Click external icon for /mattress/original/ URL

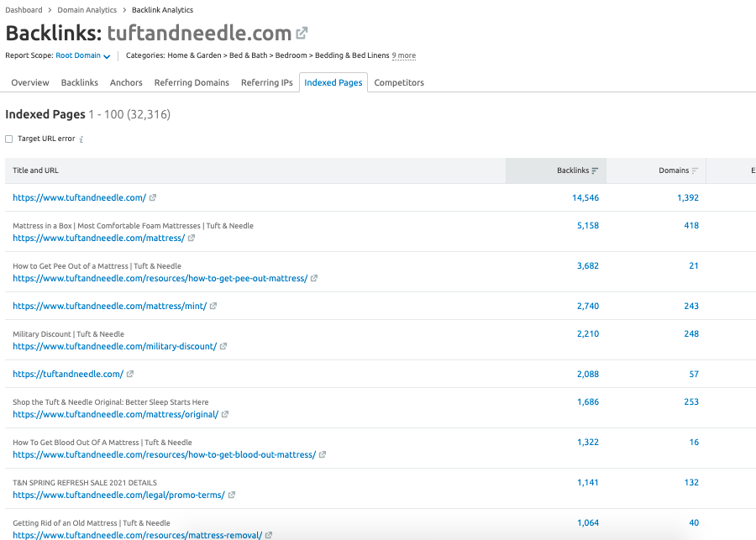225,415
